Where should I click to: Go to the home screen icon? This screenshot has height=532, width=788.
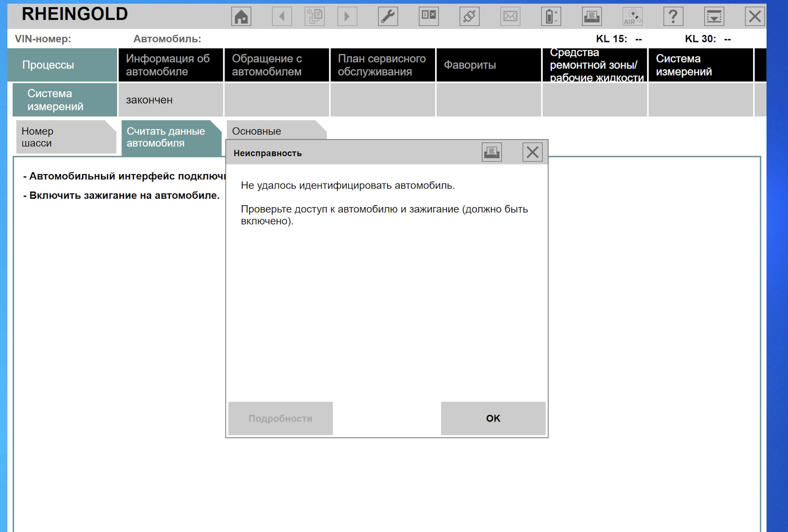(241, 16)
